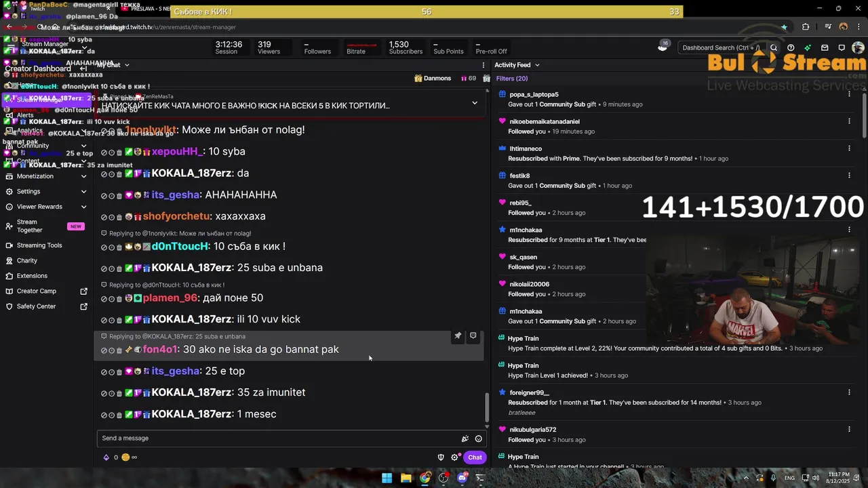This screenshot has width=868, height=488.
Task: Open the browser media control icon
Action: tap(828, 27)
